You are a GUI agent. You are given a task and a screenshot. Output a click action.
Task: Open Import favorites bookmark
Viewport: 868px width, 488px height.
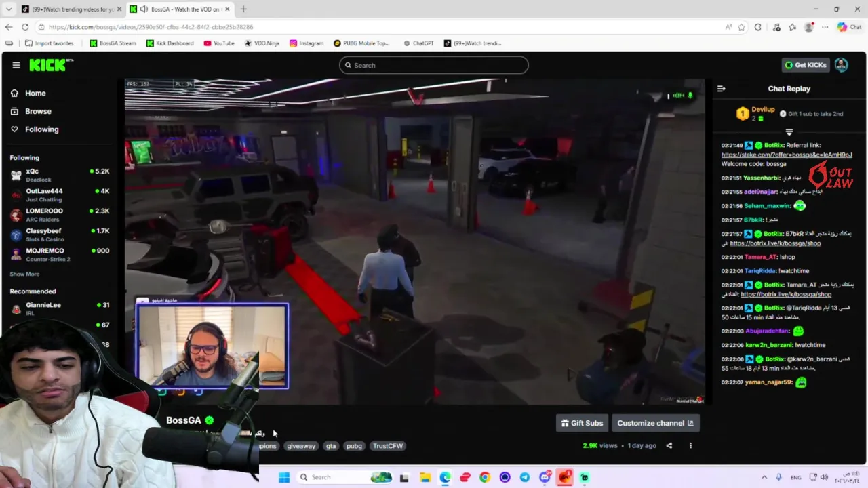point(49,43)
